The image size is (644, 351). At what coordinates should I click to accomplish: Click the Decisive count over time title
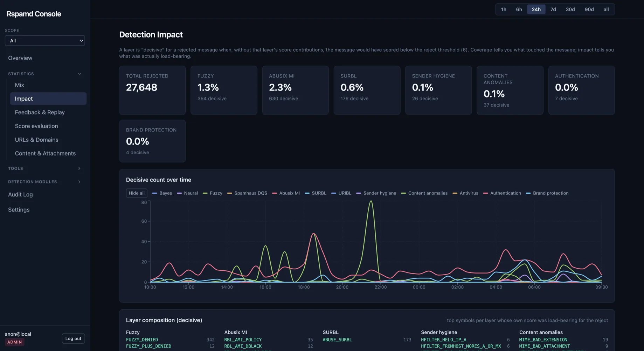[x=159, y=180]
